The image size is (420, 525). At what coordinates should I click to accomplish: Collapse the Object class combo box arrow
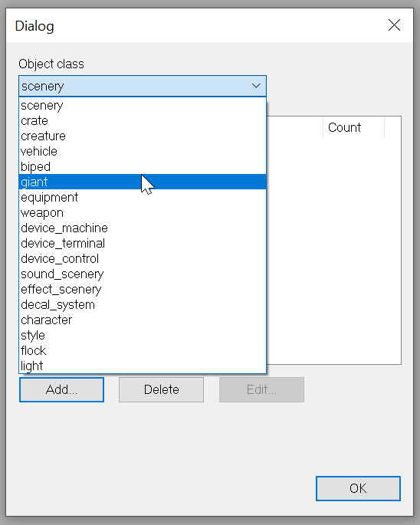256,86
